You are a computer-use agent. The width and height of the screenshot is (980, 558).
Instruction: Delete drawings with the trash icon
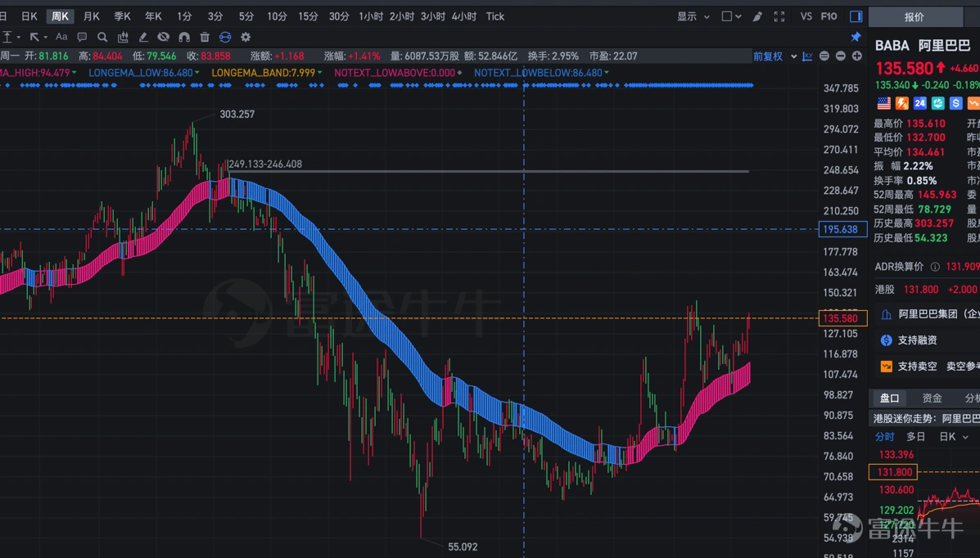[205, 37]
